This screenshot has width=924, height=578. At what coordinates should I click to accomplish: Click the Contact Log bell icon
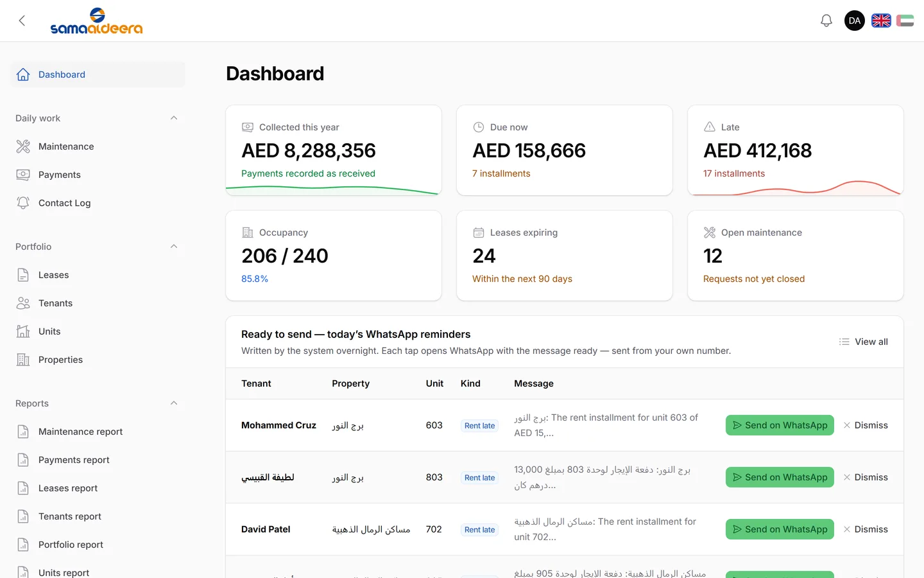click(23, 203)
